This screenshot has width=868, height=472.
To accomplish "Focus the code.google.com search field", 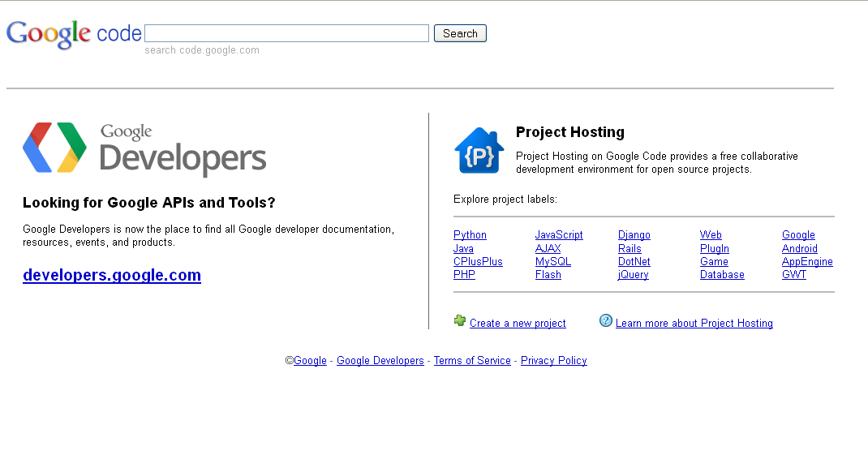I will coord(286,33).
